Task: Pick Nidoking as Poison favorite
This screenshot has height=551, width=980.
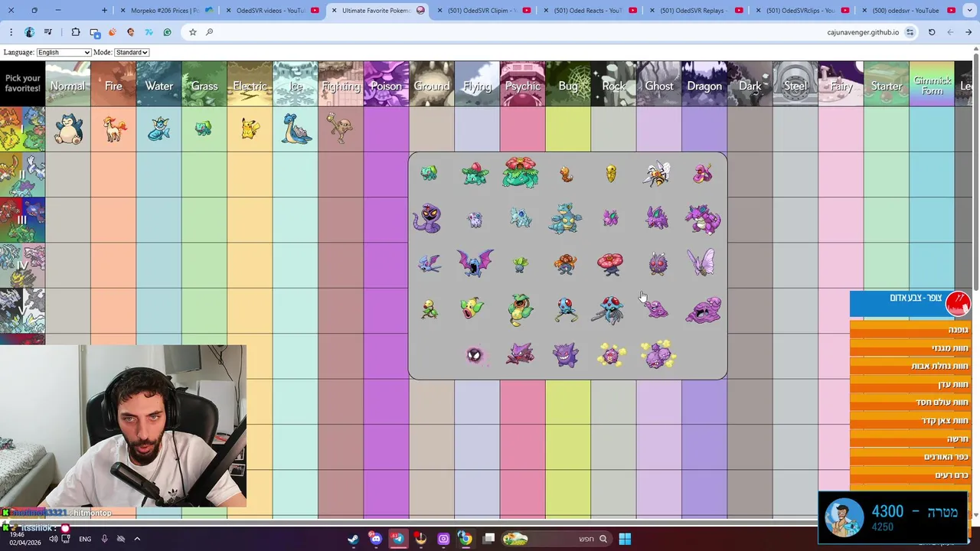Action: click(703, 219)
